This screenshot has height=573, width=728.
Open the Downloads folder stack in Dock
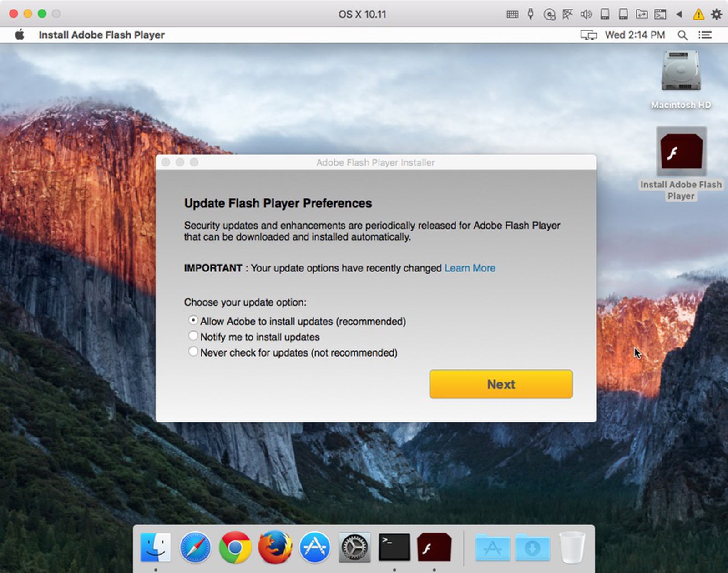click(532, 547)
